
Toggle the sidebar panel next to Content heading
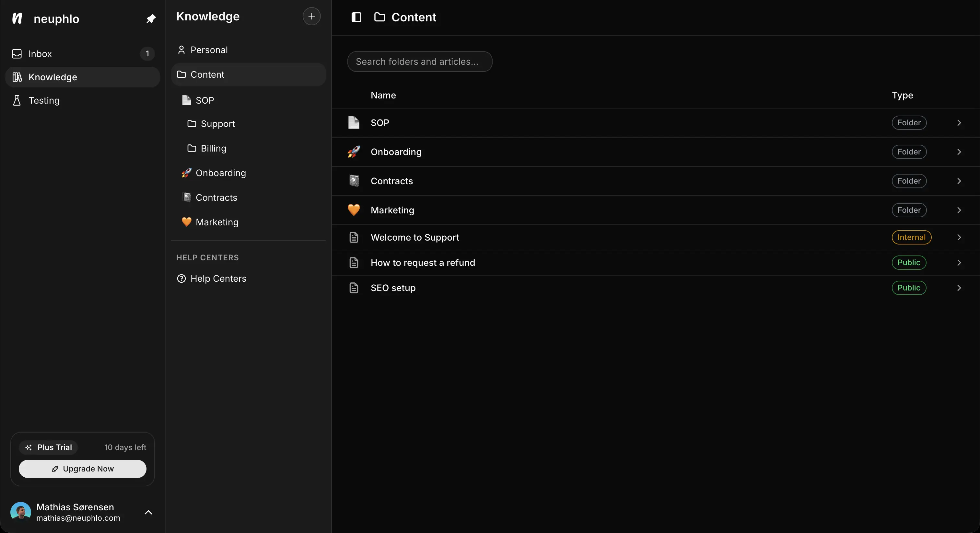[356, 17]
